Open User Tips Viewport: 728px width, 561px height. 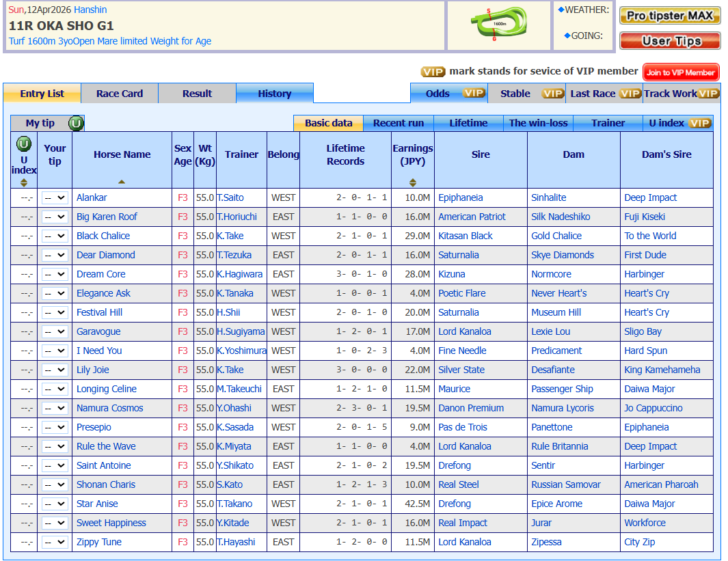pyautogui.click(x=669, y=41)
